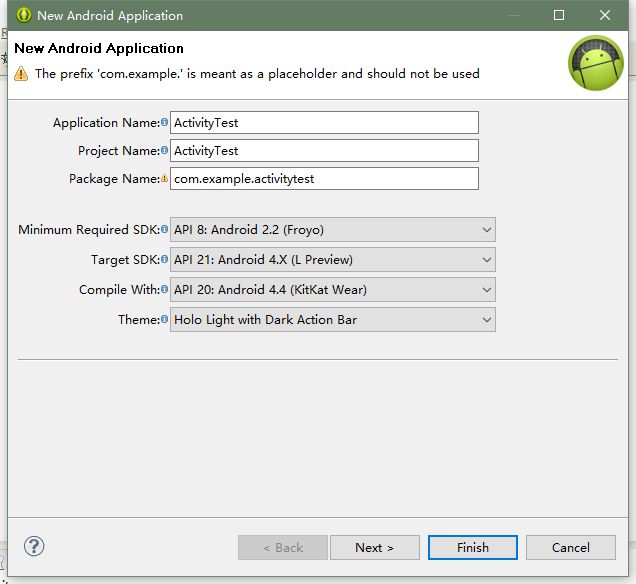
Task: Maximize the New Android Application window
Action: pos(559,15)
